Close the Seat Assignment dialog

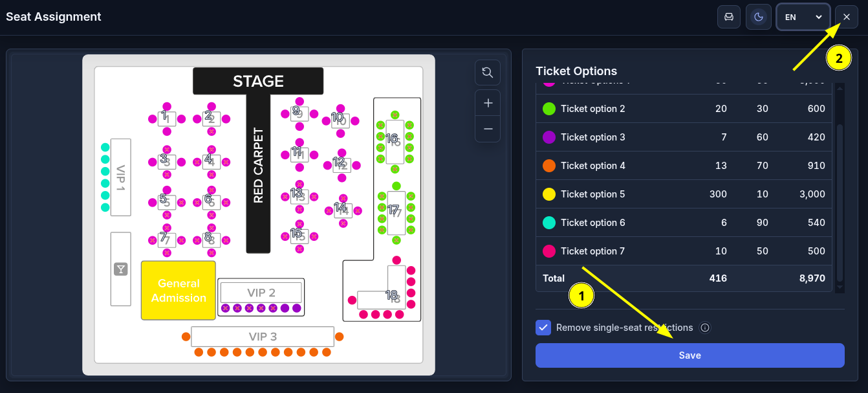point(847,17)
